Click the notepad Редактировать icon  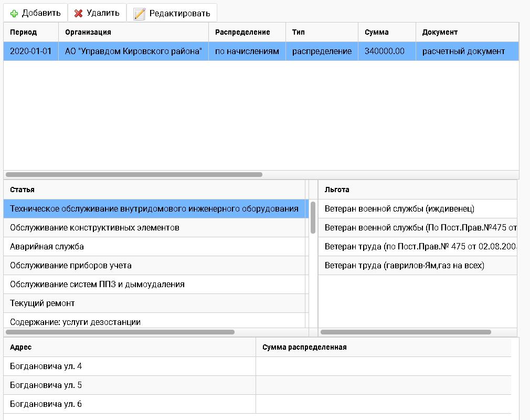click(139, 14)
